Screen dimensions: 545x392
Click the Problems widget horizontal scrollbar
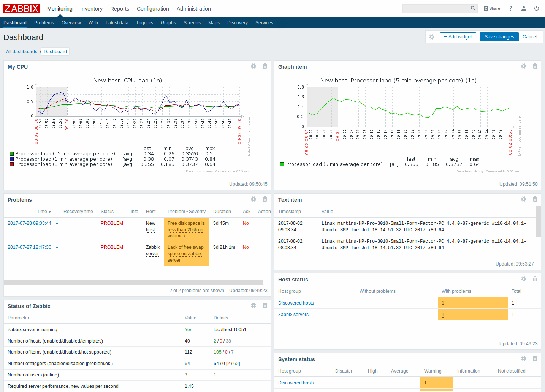[133, 282]
